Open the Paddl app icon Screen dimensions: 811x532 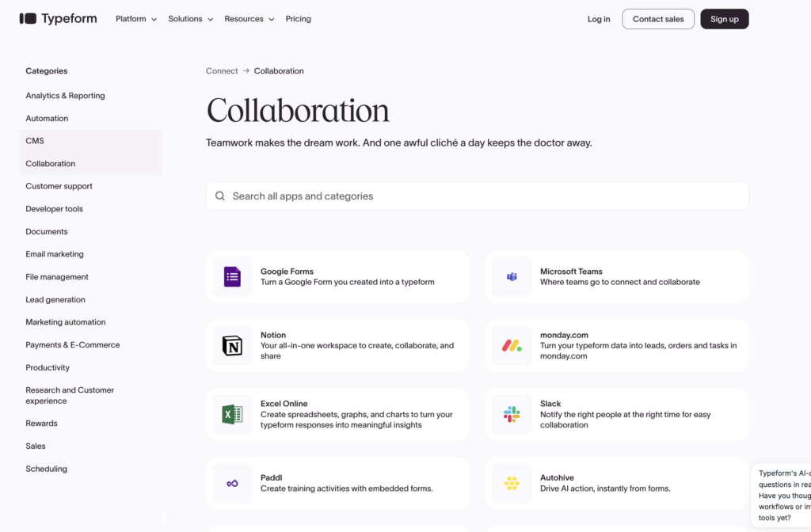click(x=232, y=484)
